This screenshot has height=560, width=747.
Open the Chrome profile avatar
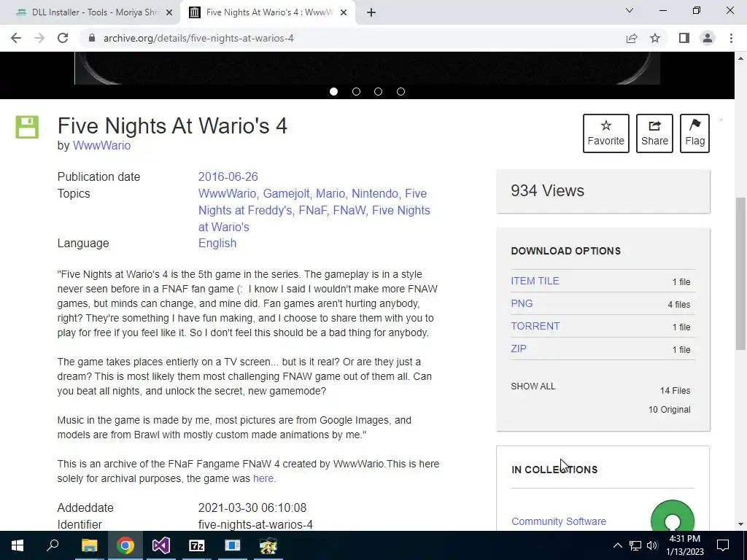708,38
